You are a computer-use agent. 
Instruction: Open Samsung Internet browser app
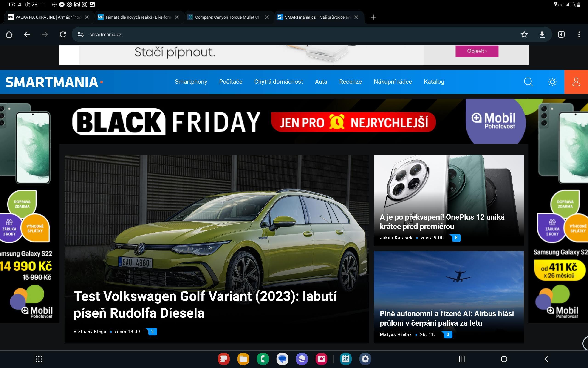tap(302, 359)
